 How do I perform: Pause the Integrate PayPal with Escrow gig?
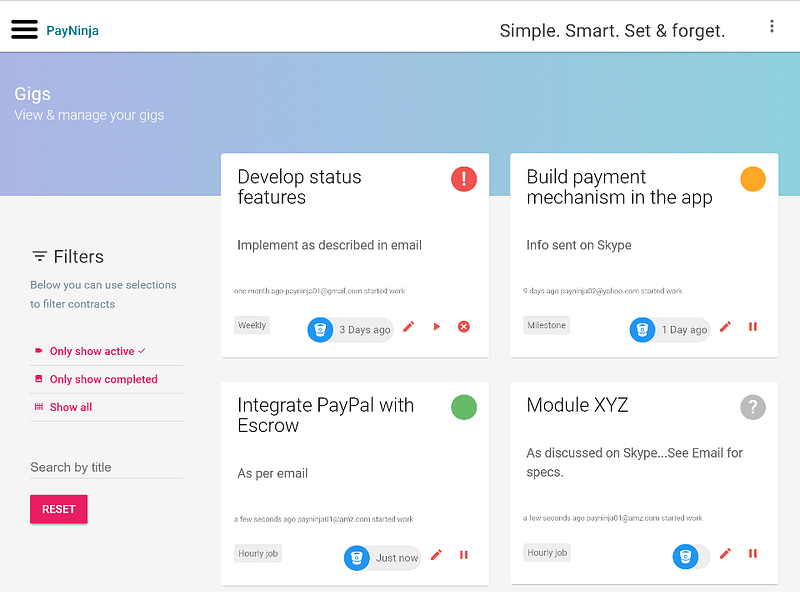[x=464, y=555]
